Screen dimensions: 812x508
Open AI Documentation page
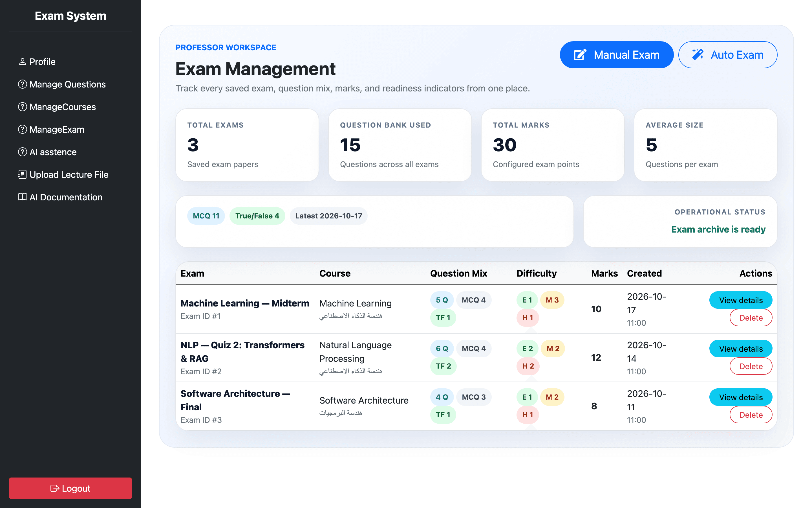click(70, 197)
